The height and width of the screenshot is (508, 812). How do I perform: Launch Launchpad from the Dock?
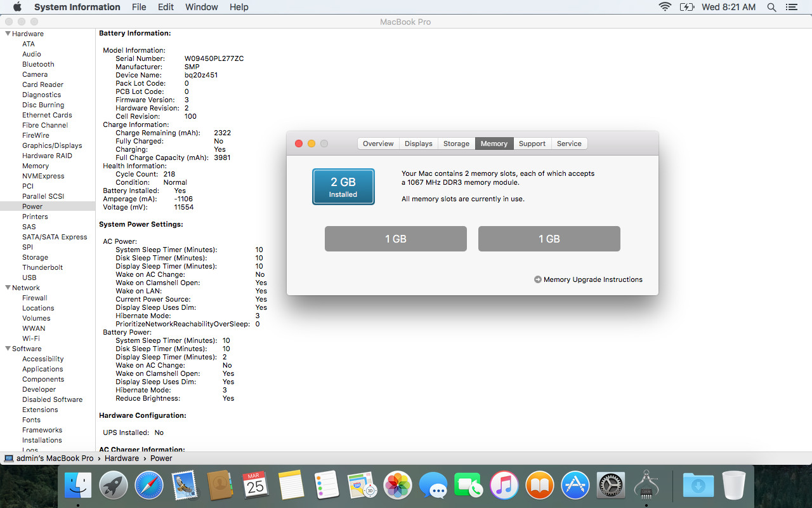pos(114,486)
